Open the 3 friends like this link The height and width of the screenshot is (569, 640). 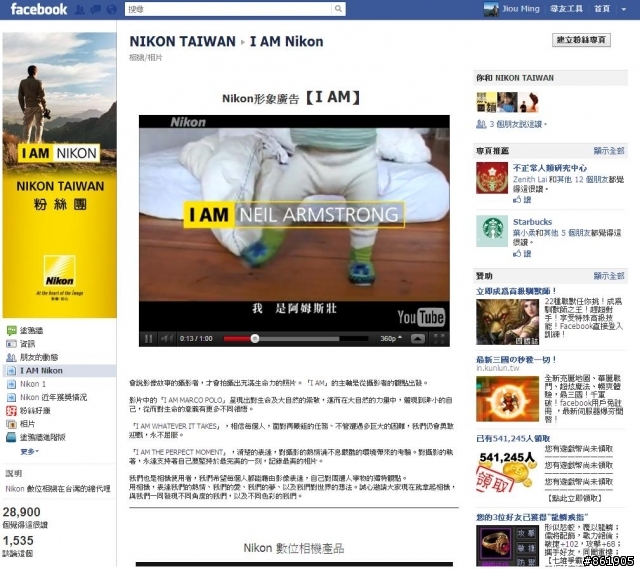tap(517, 124)
